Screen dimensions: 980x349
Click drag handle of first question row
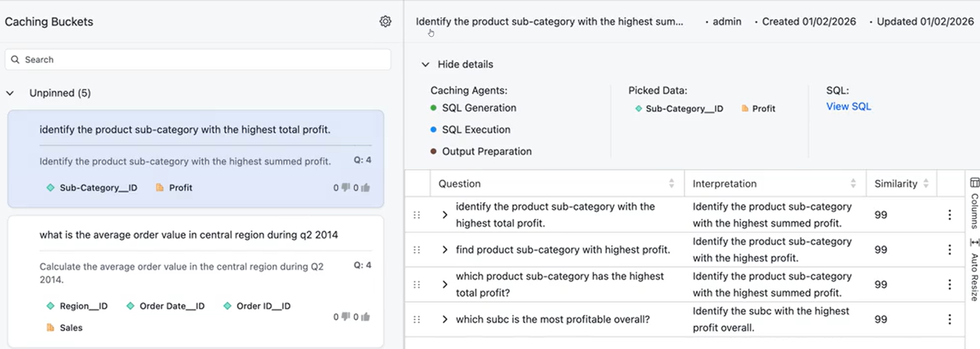click(417, 215)
